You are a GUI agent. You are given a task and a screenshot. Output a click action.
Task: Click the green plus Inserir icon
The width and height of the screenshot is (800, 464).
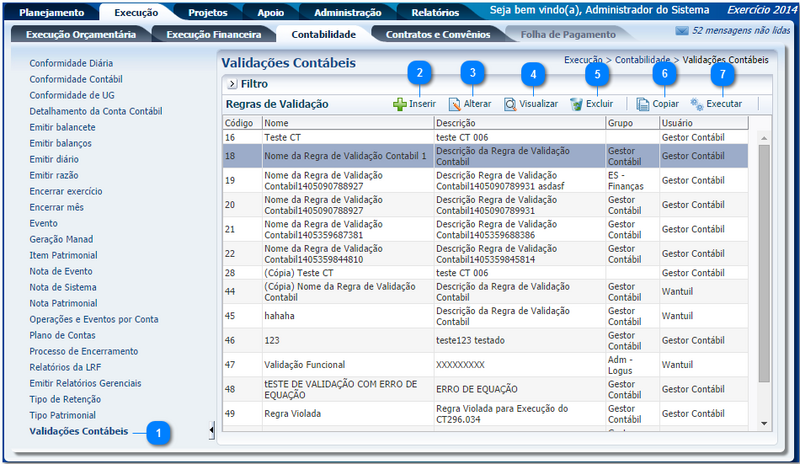point(400,104)
